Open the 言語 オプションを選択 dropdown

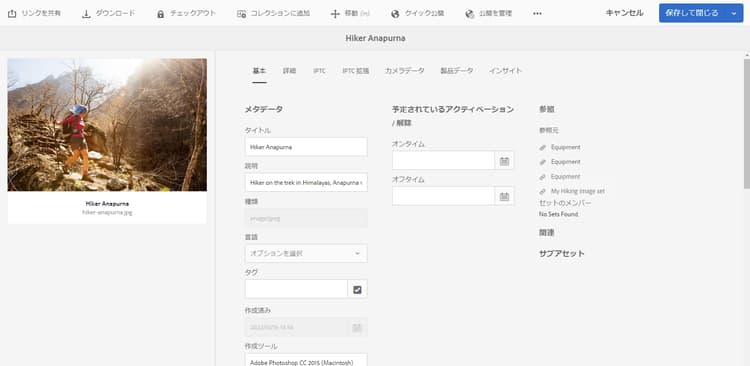click(306, 253)
